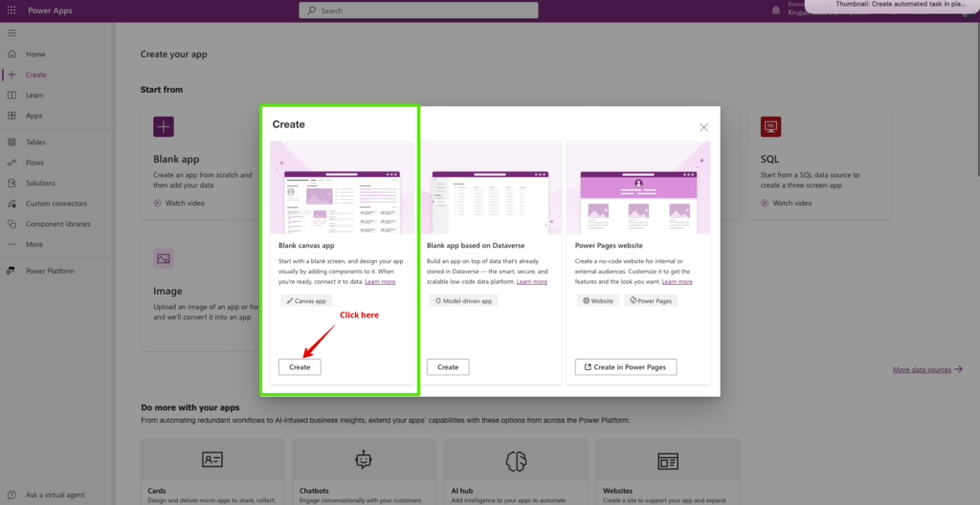Viewport: 980px width, 505px height.
Task: Click the Websites card title
Action: 617,491
